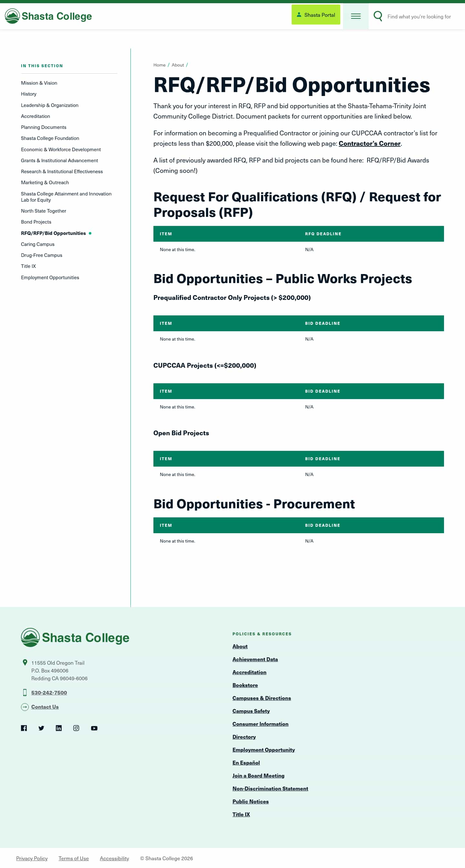Click the search magnifier icon

(x=378, y=16)
